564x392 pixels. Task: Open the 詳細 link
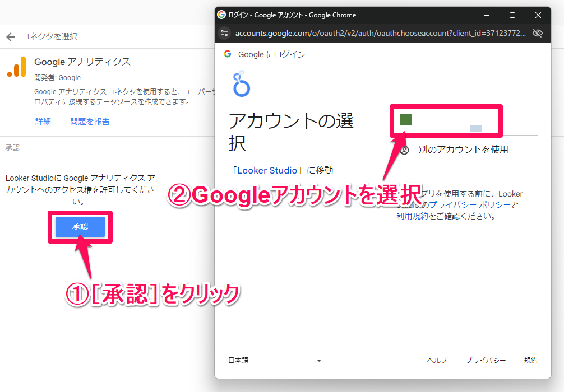(x=43, y=122)
